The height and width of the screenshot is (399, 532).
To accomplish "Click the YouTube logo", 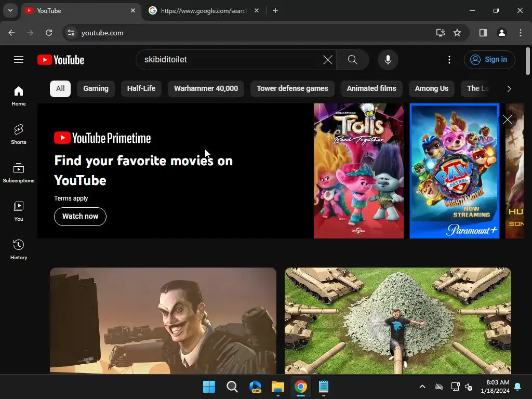I will pyautogui.click(x=61, y=60).
